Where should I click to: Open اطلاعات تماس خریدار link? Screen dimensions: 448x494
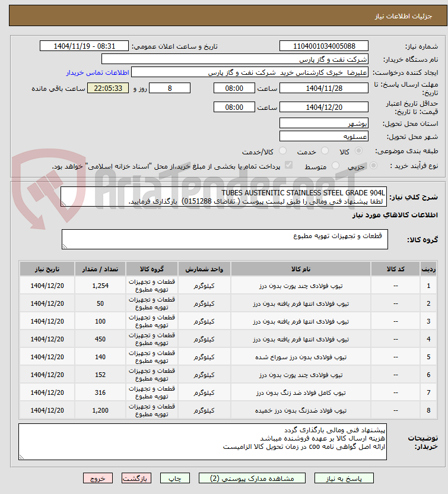tap(97, 72)
